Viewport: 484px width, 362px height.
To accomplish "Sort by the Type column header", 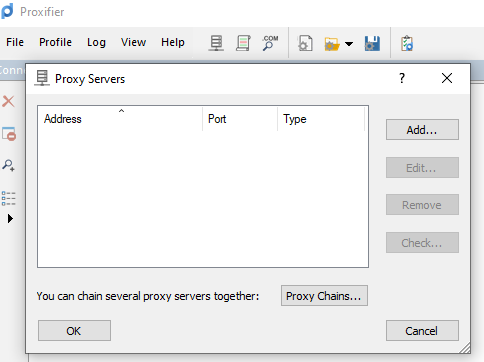I will click(321, 119).
